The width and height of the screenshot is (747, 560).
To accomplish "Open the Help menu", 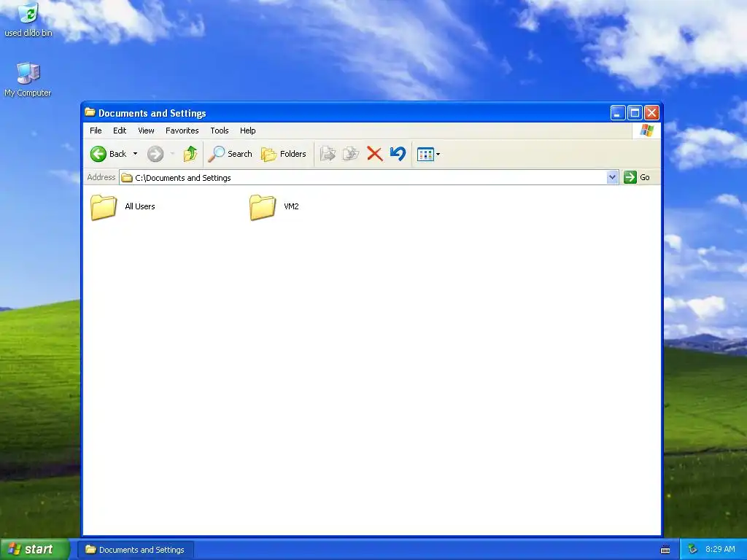I will tap(248, 131).
